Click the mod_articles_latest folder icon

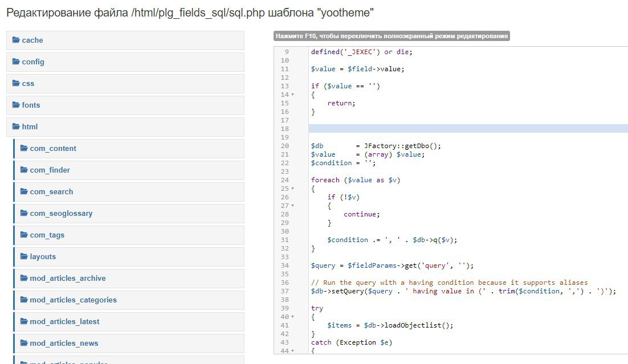click(x=24, y=321)
